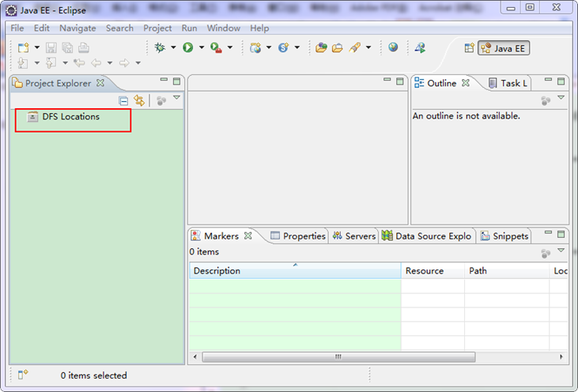578x392 pixels.
Task: Maximize the editor area
Action: tap(399, 81)
